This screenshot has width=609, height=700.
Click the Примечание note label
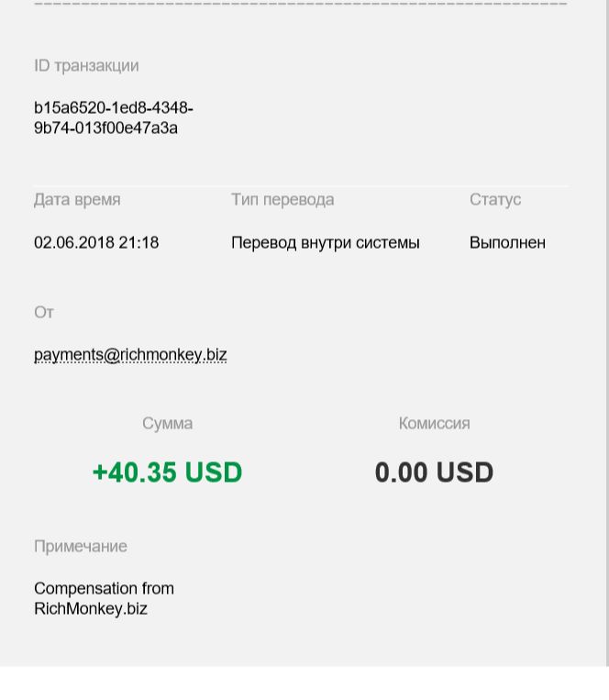pos(81,547)
